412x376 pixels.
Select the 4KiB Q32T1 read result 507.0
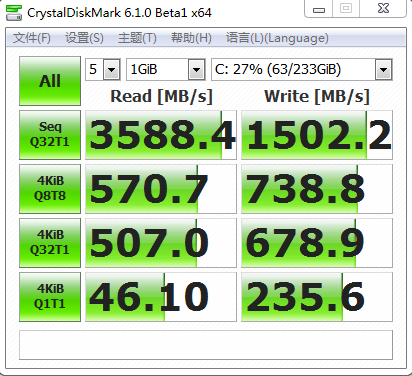point(161,243)
